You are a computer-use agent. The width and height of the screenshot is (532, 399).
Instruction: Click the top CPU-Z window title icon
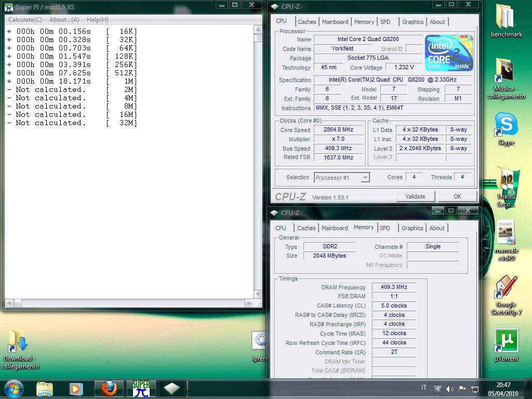pyautogui.click(x=275, y=6)
